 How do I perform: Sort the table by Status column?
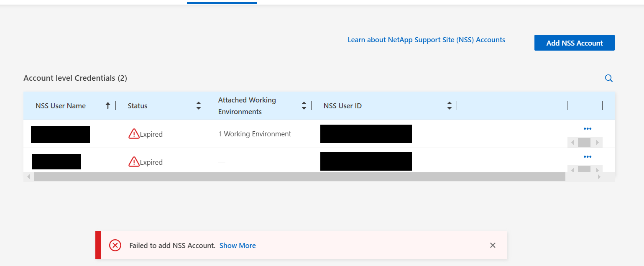point(198,105)
